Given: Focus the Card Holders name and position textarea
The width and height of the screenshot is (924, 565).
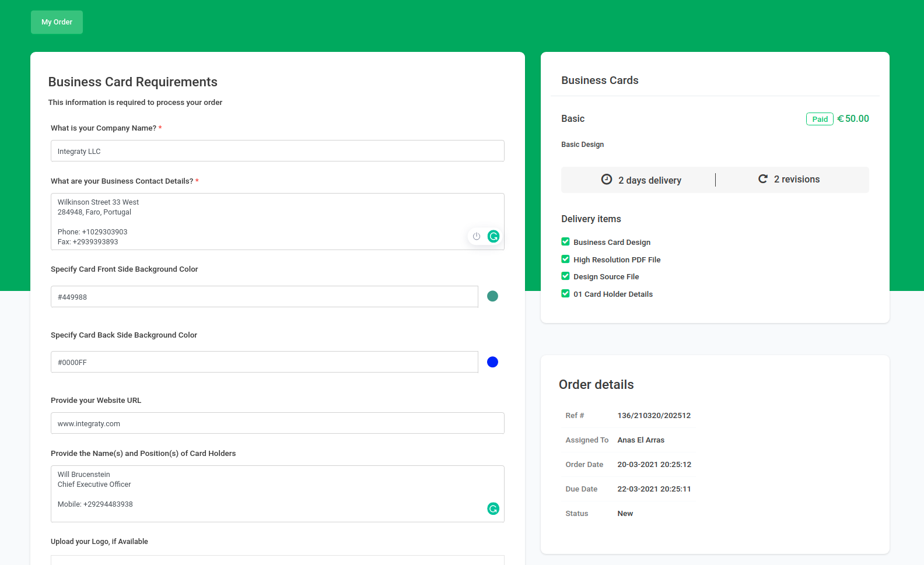Looking at the screenshot, I should [278, 494].
